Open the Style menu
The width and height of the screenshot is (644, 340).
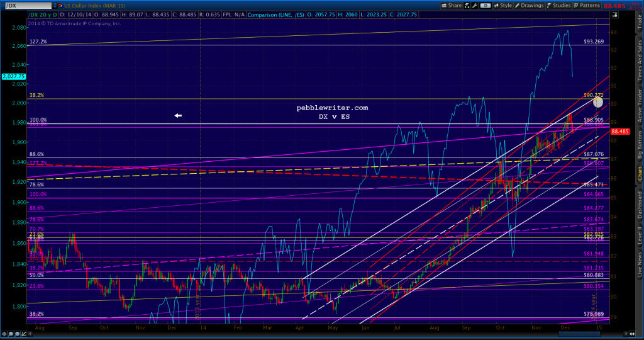click(x=502, y=5)
